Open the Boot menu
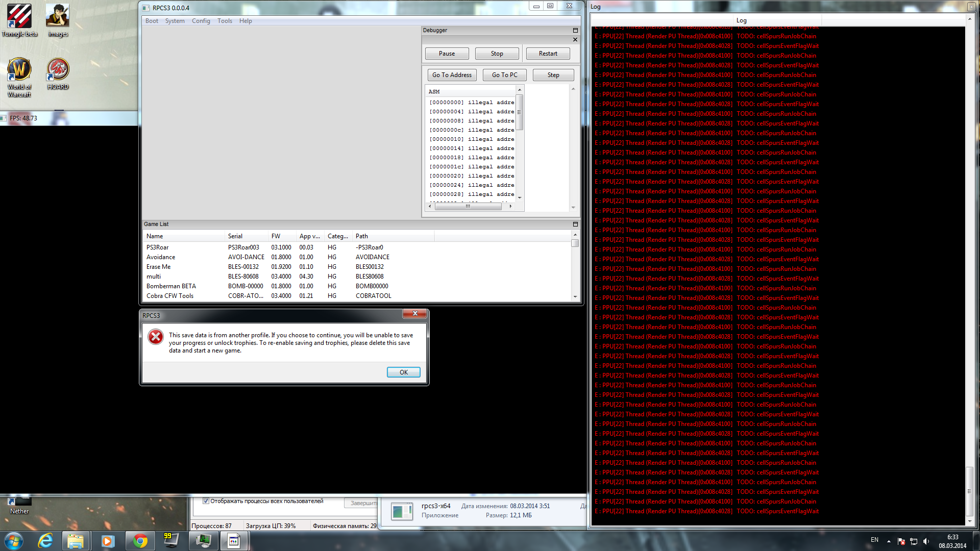Image resolution: width=980 pixels, height=551 pixels. point(152,21)
